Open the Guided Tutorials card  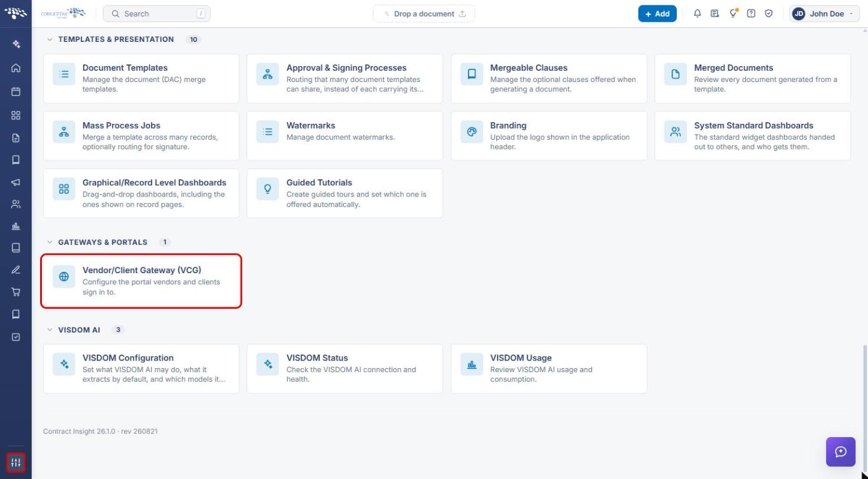coord(345,193)
